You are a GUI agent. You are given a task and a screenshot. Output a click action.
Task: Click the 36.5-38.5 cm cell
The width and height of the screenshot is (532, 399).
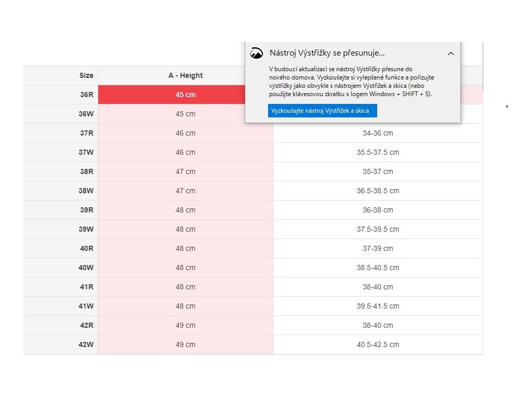[378, 191]
